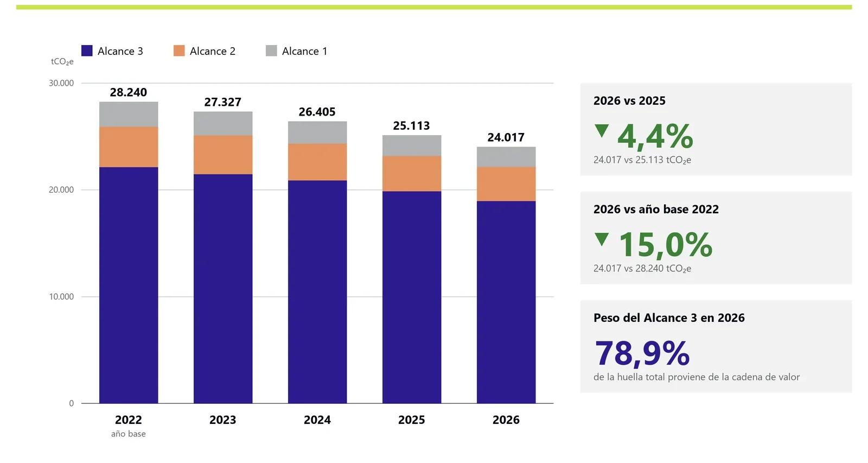Click the orange Alcance 2 segment of 2023 bar
868x463 pixels.
pyautogui.click(x=223, y=155)
